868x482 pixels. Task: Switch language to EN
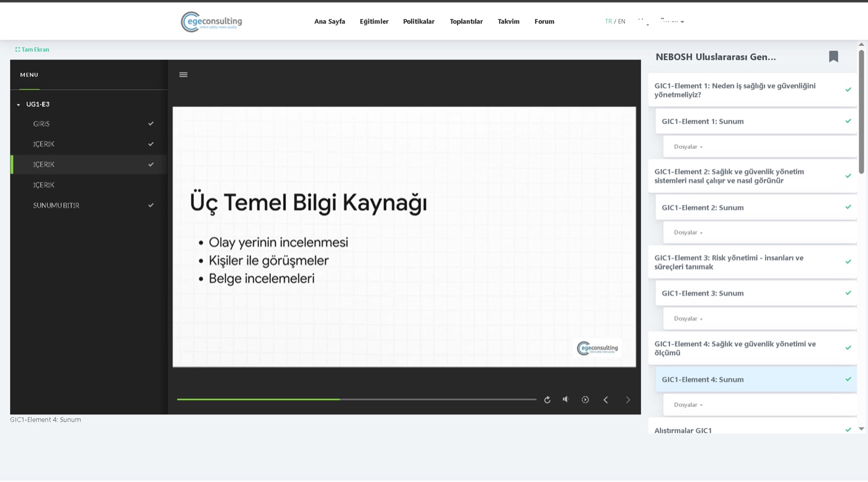tap(621, 22)
